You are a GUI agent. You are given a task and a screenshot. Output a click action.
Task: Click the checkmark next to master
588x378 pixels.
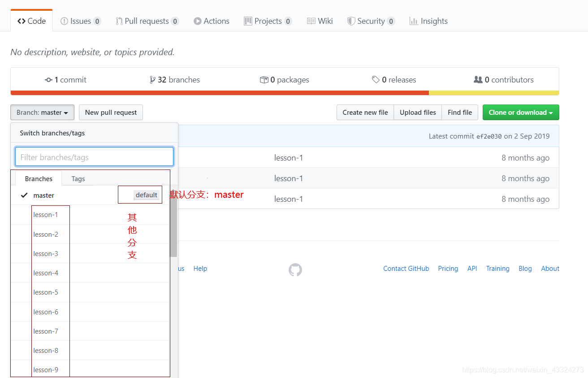tap(24, 196)
